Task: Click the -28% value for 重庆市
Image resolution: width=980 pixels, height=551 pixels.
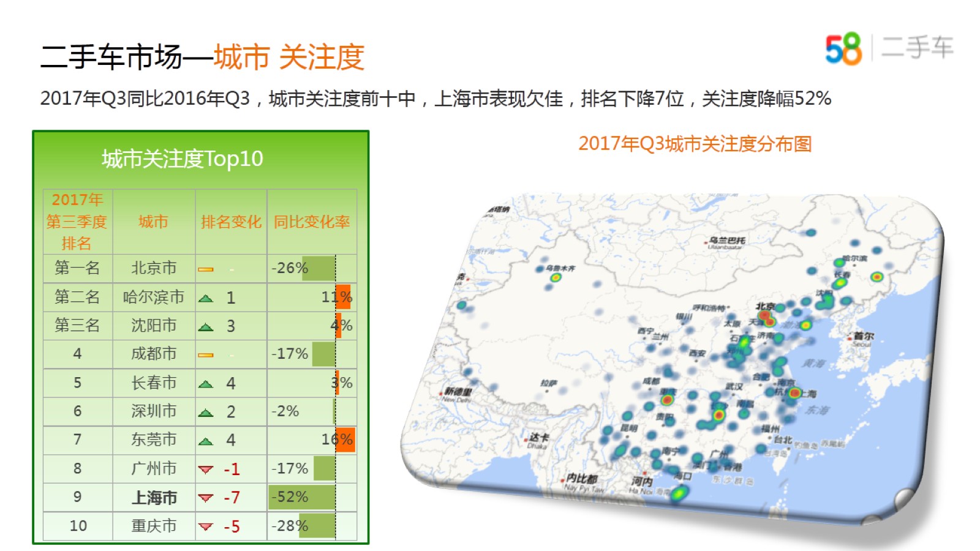Action: [x=290, y=526]
